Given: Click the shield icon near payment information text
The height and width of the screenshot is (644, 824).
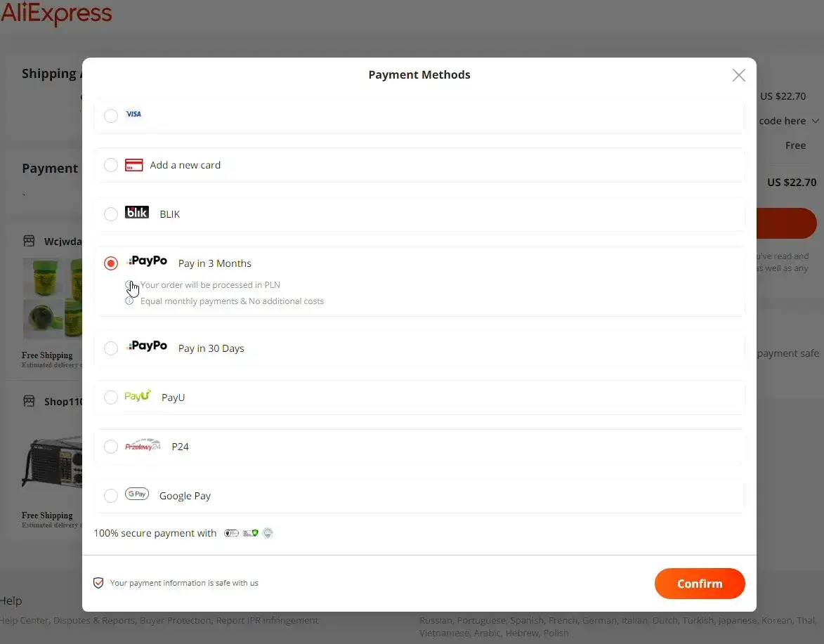Looking at the screenshot, I should 98,583.
